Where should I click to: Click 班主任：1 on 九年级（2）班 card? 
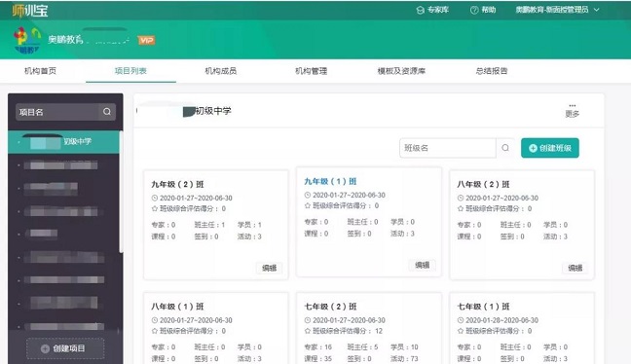coord(209,225)
